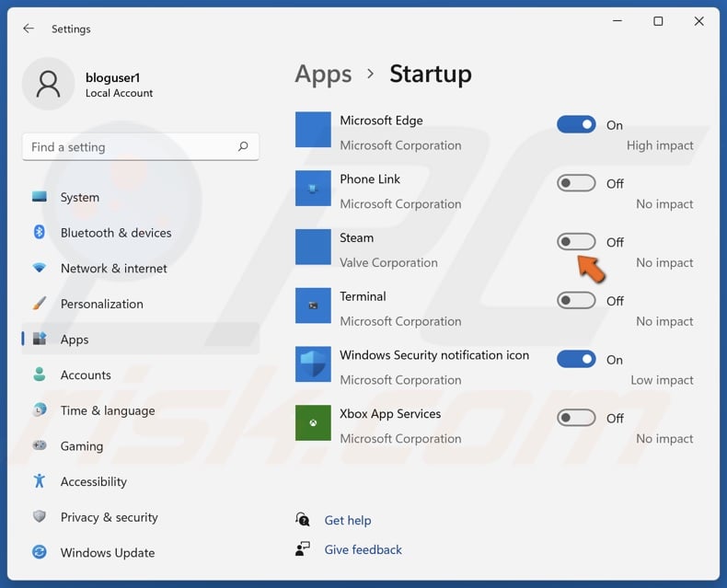The width and height of the screenshot is (727, 588).
Task: Click the Valve Corporation publisher text
Action: (x=388, y=262)
